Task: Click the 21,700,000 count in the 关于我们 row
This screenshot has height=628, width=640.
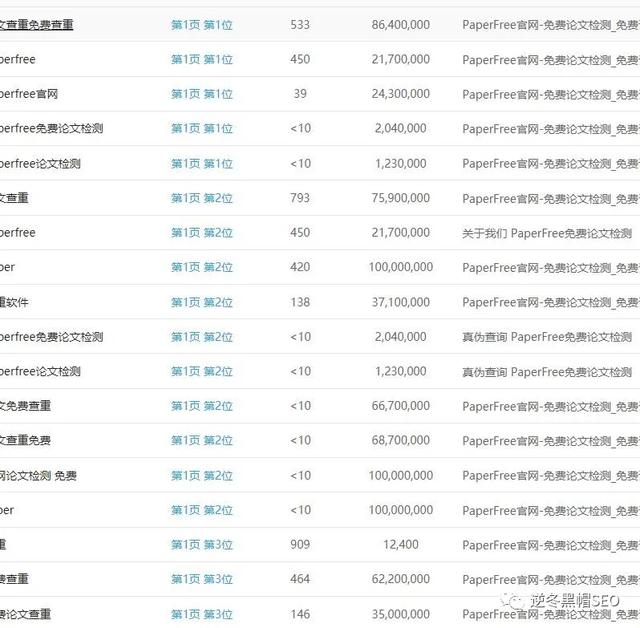Action: point(400,233)
